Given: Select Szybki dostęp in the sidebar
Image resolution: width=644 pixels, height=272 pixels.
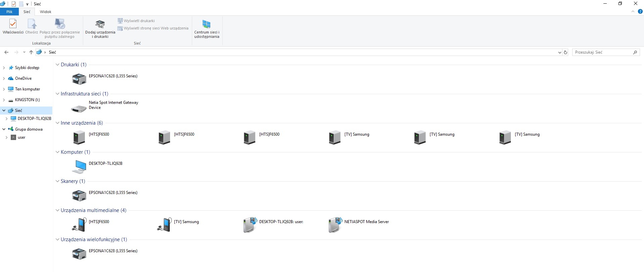Looking at the screenshot, I should (27, 68).
